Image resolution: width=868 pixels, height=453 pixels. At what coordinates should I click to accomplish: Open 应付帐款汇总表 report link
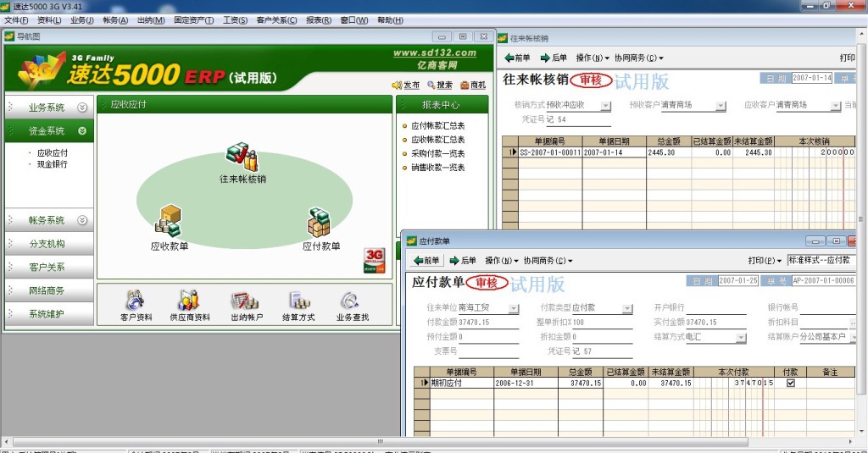(437, 126)
